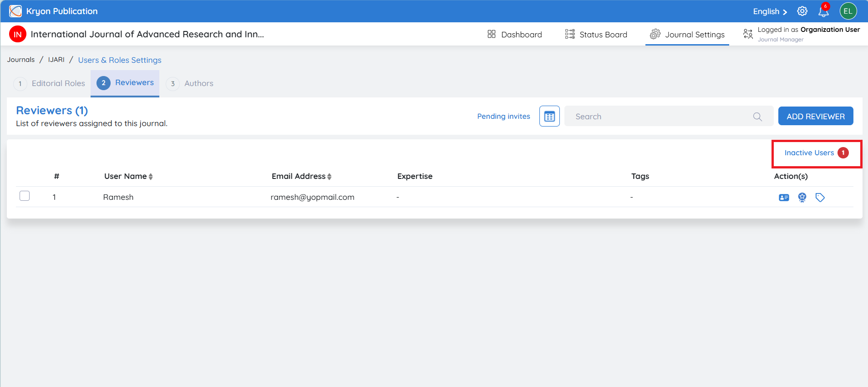
Task: Go to IJARI breadcrumb
Action: [x=56, y=60]
